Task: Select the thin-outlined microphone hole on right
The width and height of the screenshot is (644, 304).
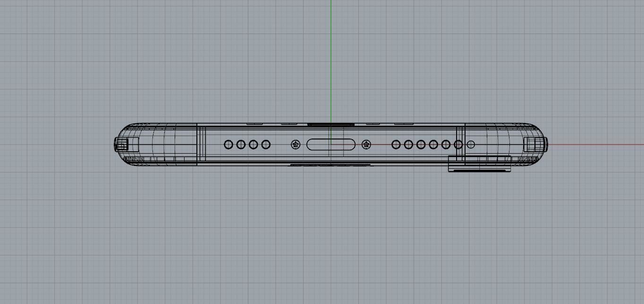Action: tap(471, 145)
